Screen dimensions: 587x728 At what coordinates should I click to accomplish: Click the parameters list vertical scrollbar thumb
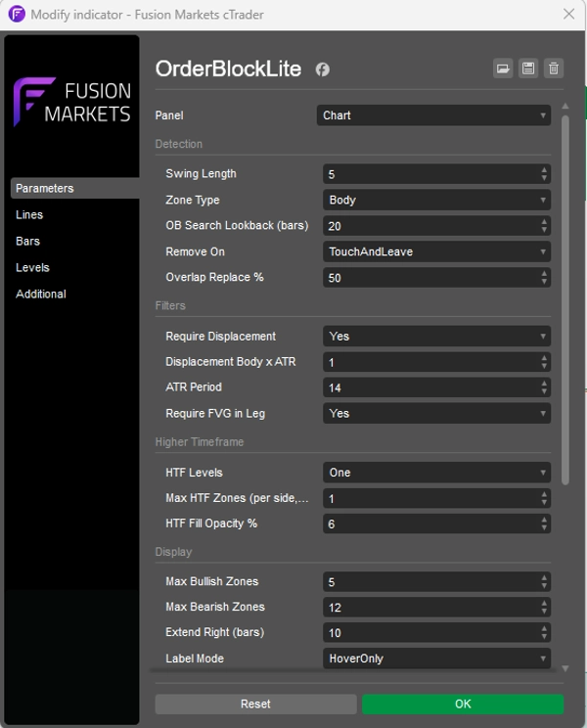pyautogui.click(x=564, y=300)
